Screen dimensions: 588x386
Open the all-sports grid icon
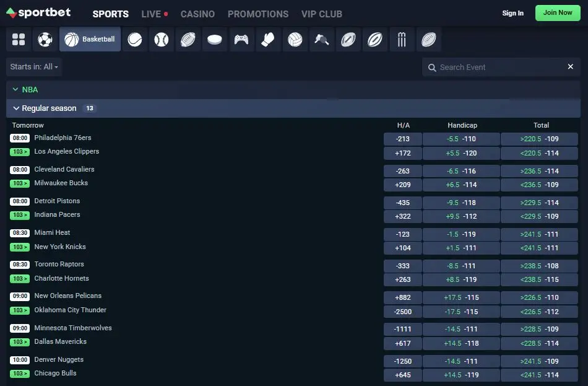point(18,38)
